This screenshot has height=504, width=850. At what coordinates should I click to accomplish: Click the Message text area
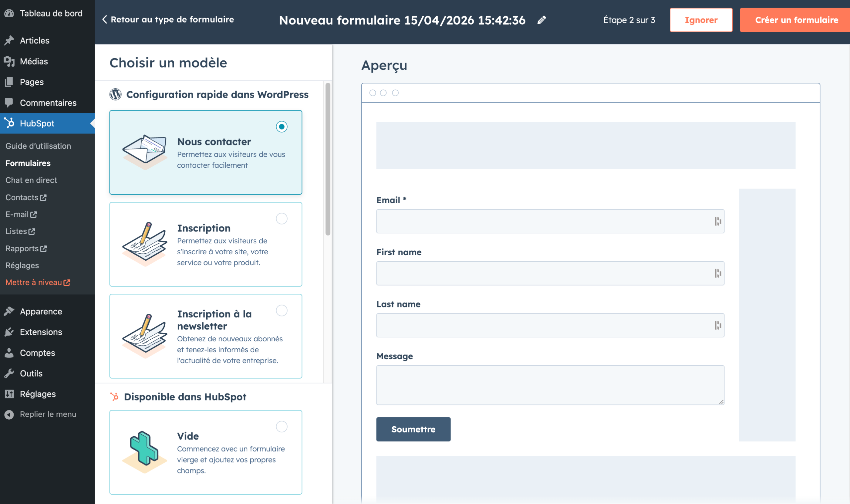[550, 385]
